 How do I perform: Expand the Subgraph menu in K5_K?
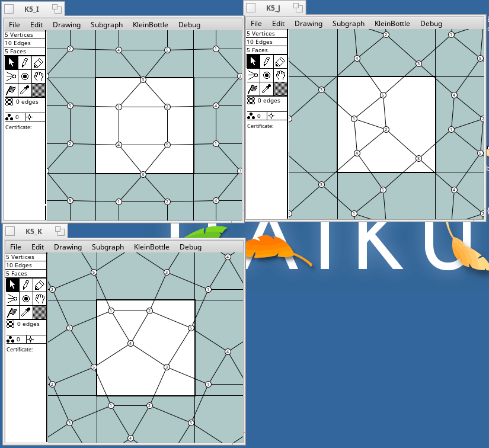tap(108, 247)
